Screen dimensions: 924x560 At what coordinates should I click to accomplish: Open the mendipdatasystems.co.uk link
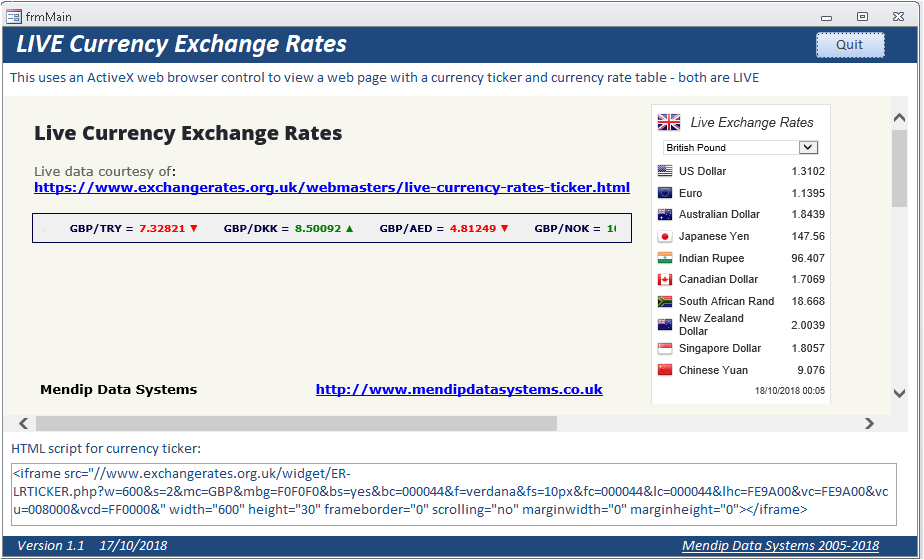[x=459, y=389]
